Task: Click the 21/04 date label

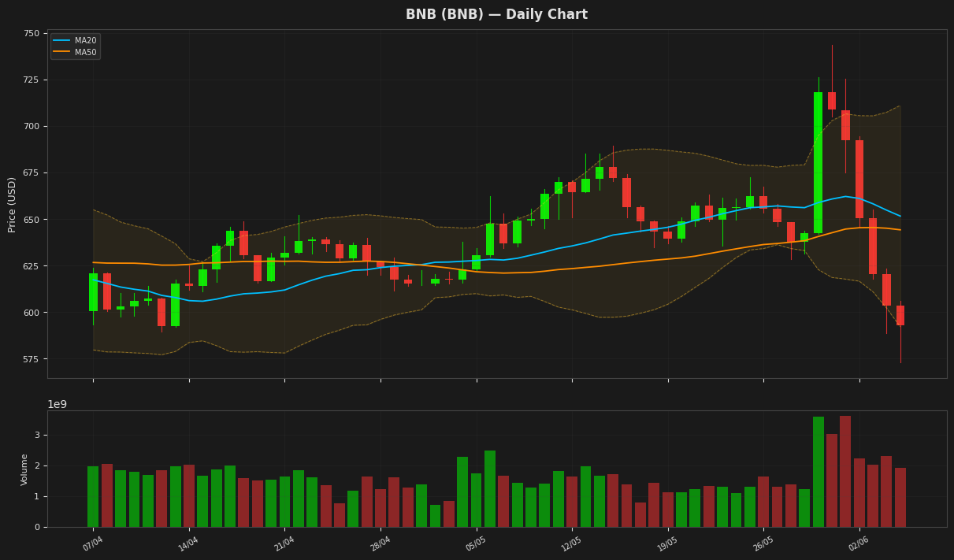Action: coord(283,543)
